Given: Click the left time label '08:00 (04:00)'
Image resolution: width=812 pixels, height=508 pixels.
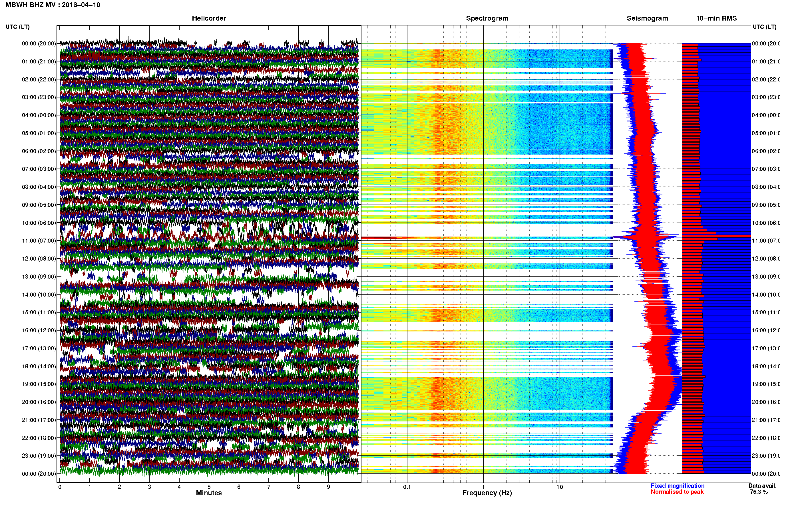Looking at the screenshot, I should [x=39, y=187].
